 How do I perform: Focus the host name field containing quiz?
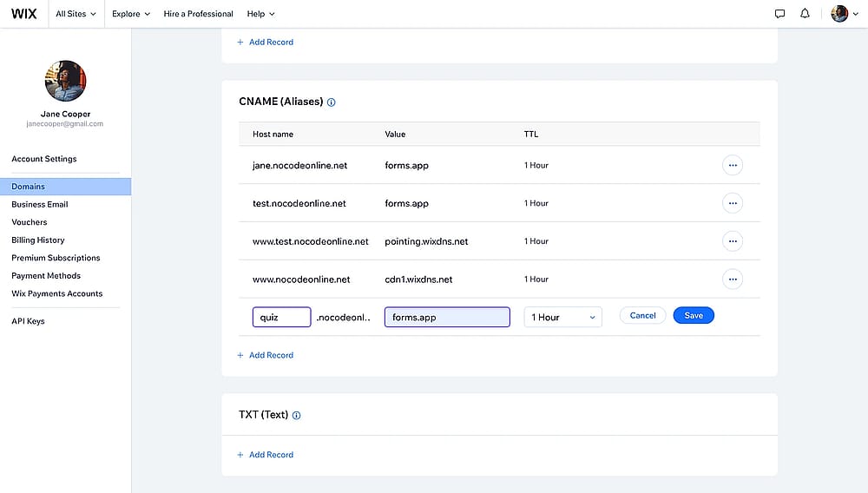[x=282, y=317]
